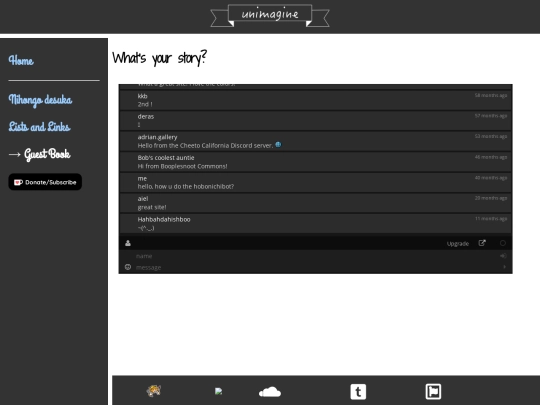
Task: Click the '53 months ago' timestamp
Action: pyautogui.click(x=491, y=136)
